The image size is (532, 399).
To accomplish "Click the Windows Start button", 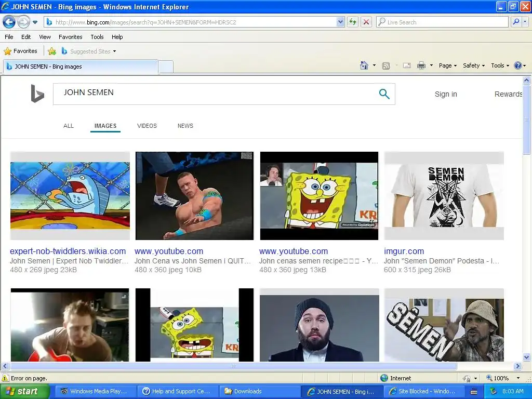I will click(25, 391).
